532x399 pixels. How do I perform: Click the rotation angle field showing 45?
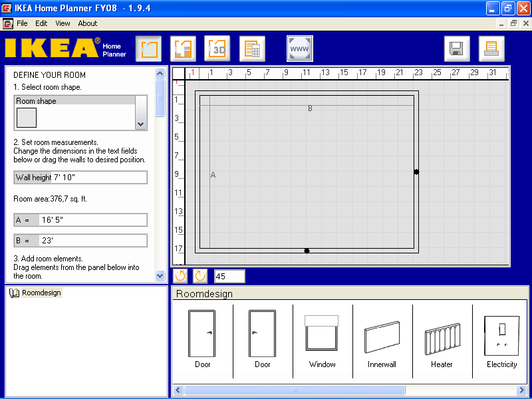point(229,275)
